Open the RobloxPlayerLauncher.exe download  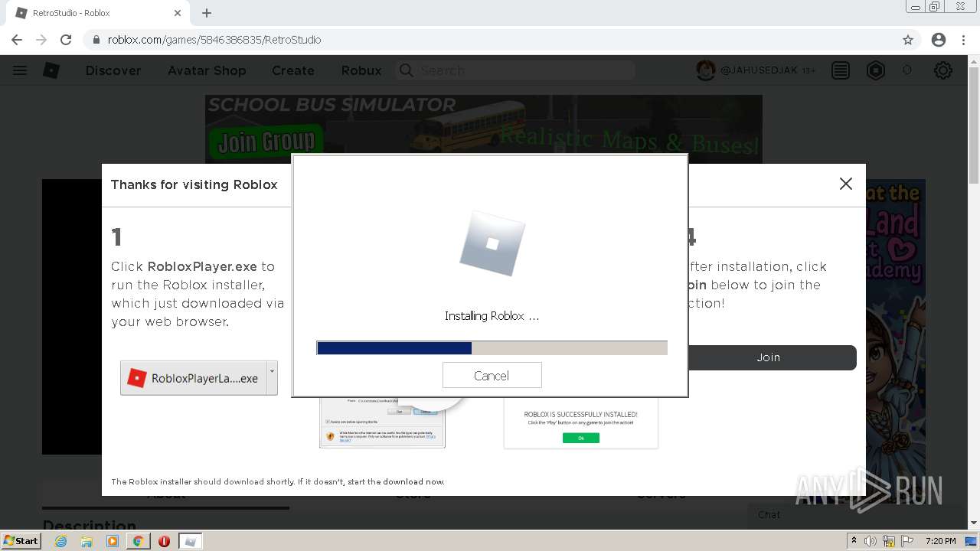coord(194,378)
